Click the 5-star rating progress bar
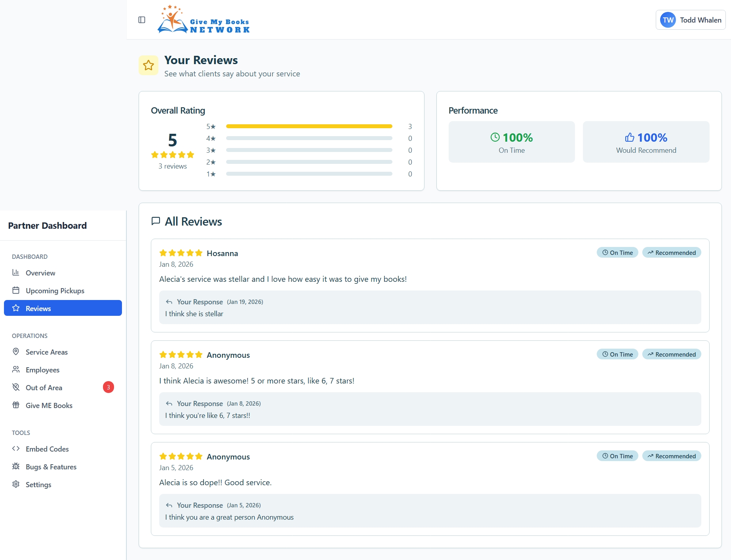 coord(309,126)
